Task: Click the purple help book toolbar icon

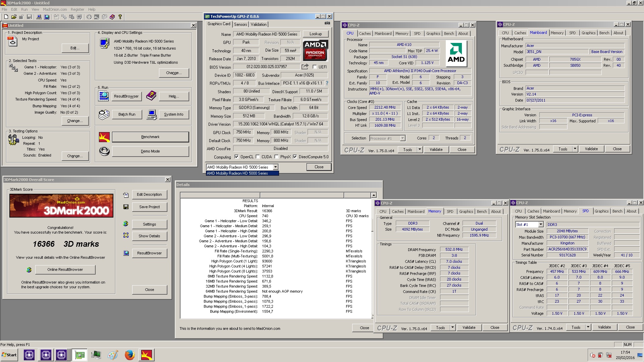Action: 112,17
